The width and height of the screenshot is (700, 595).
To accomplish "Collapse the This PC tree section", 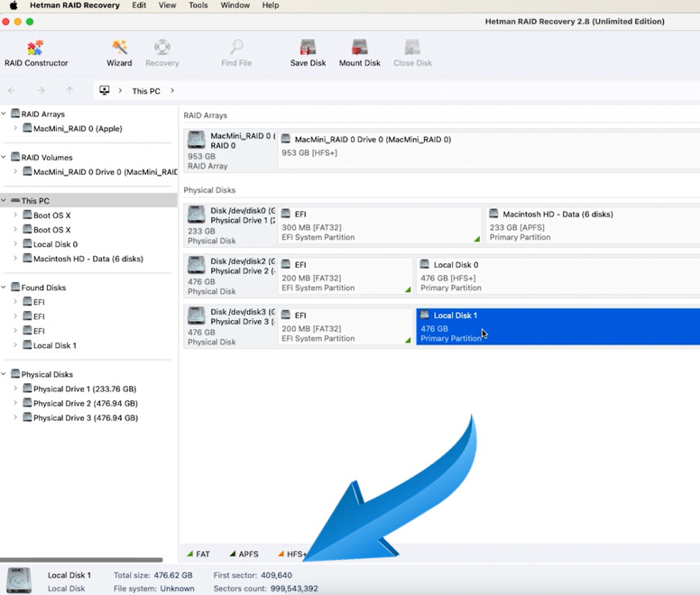I will click(x=4, y=200).
